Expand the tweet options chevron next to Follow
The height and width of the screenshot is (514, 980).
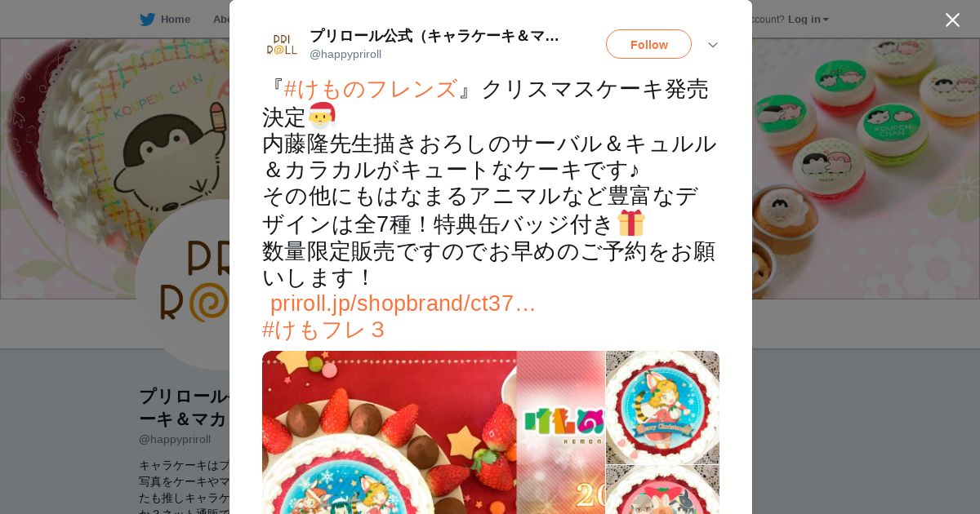pos(713,45)
